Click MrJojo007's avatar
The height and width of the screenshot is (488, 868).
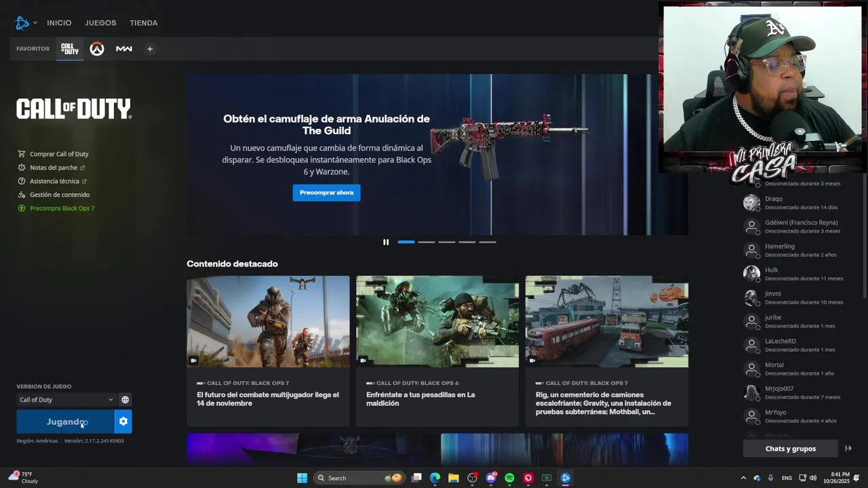[751, 392]
